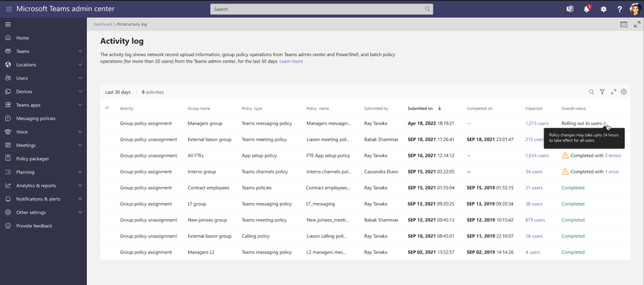Expand the page to full screen
The height and width of the screenshot is (285, 644).
point(637,25)
